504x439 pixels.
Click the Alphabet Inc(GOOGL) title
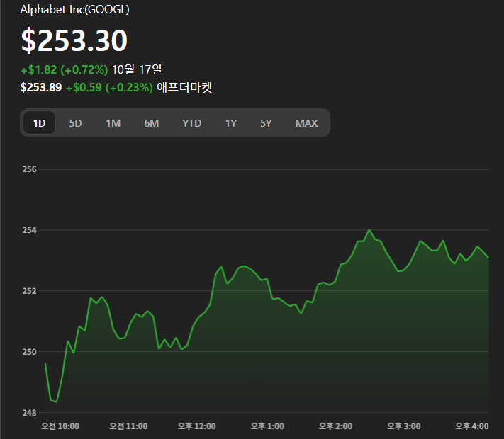pos(75,10)
